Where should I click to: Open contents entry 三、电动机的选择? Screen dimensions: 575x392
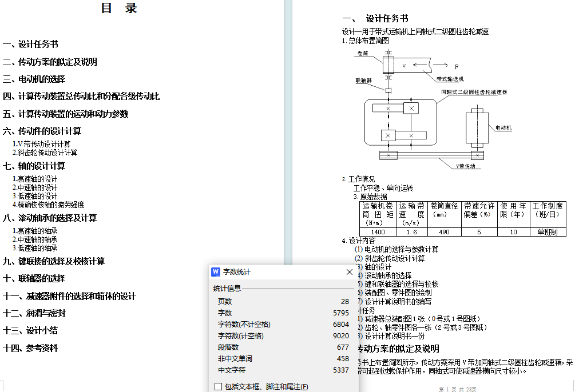pos(34,79)
